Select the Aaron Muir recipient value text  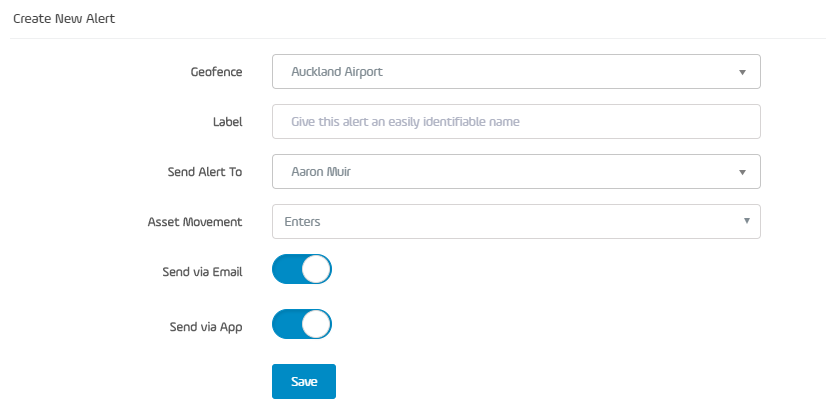pos(321,172)
